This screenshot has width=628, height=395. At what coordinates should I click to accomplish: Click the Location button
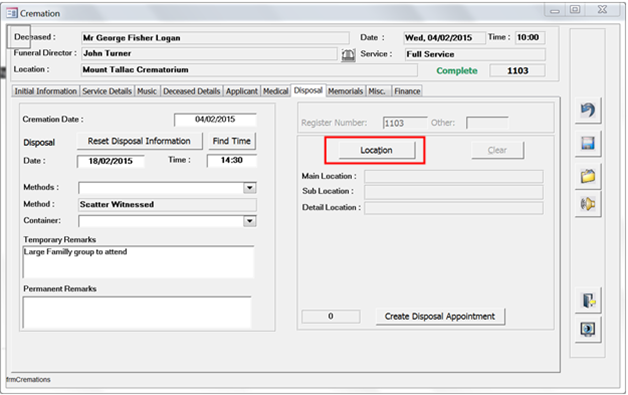(376, 150)
